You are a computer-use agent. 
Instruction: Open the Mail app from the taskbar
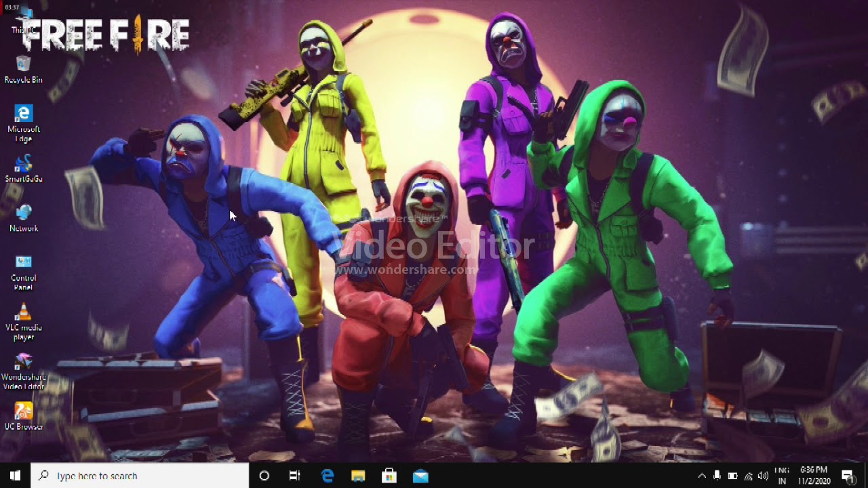(420, 476)
